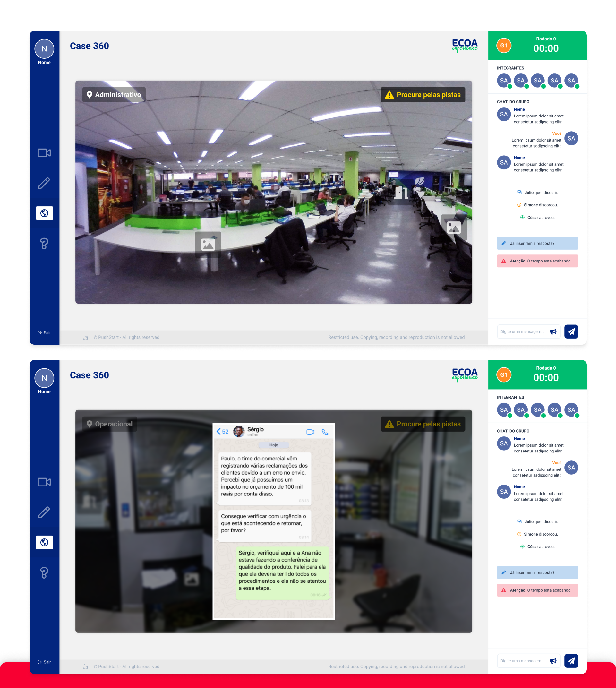Click the active globe icon in Operacional screen sidebar

[x=44, y=542]
